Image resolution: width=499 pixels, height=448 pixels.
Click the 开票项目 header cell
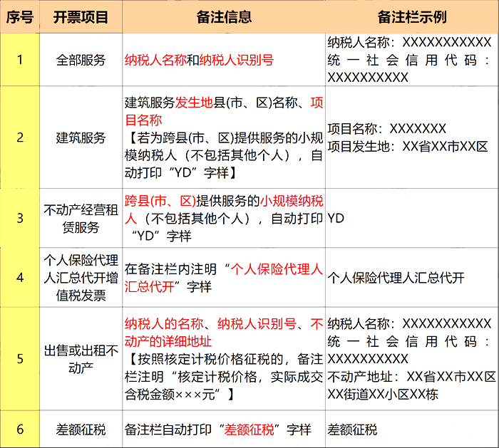point(81,17)
